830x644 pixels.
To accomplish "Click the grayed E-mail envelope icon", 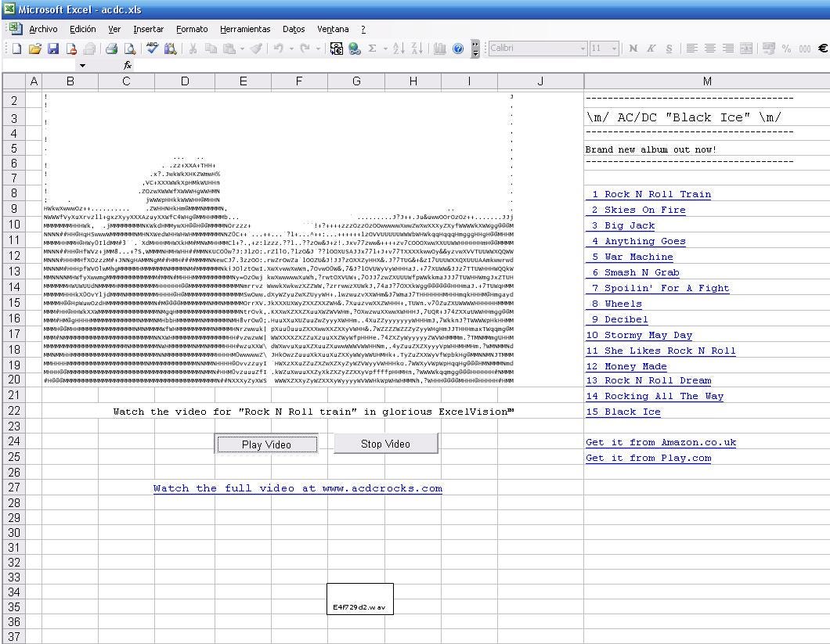I will [89, 49].
